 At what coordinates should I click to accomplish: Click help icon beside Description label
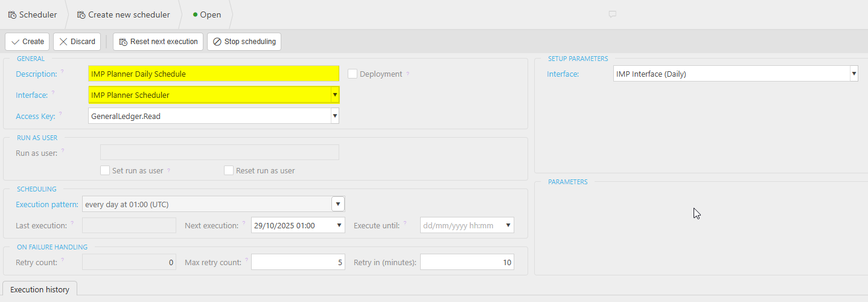pyautogui.click(x=62, y=72)
